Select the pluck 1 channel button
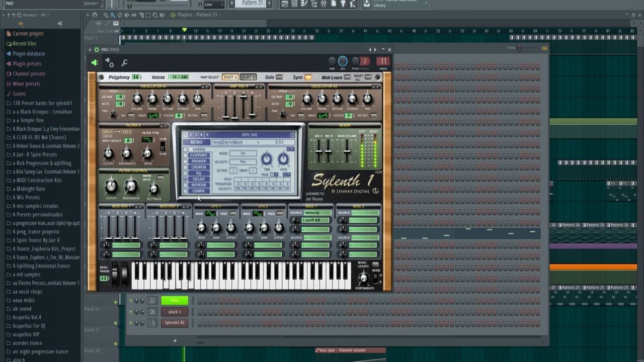The image size is (644, 362). [x=175, y=312]
